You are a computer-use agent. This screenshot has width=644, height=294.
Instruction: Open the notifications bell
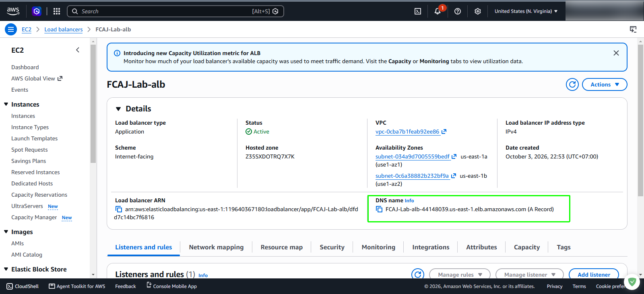438,11
